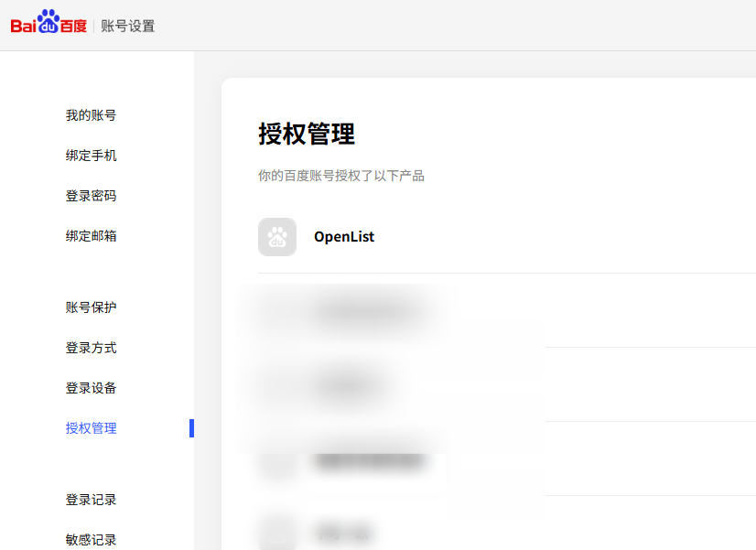Image resolution: width=756 pixels, height=550 pixels.
Task: Open 登录设备 list
Action: (91, 388)
